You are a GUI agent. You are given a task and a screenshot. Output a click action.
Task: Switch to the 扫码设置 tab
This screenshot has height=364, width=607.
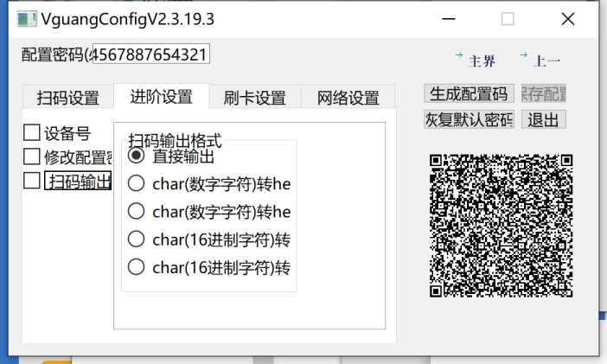pos(68,97)
